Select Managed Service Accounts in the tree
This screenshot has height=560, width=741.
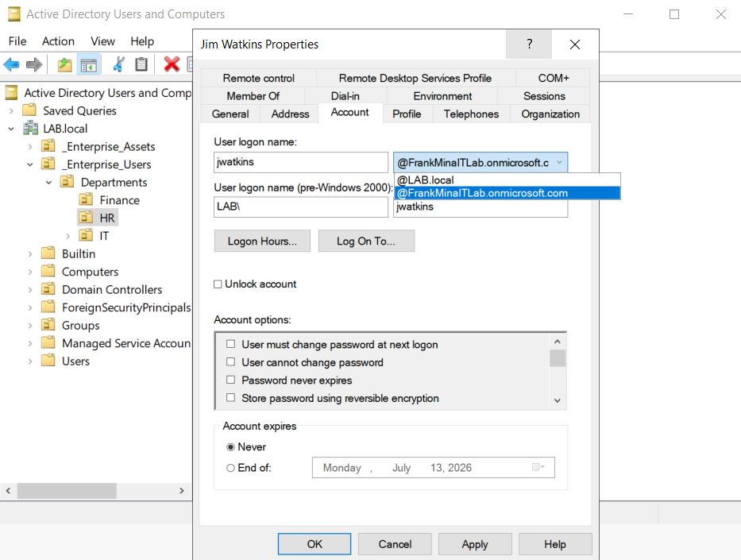coord(126,343)
